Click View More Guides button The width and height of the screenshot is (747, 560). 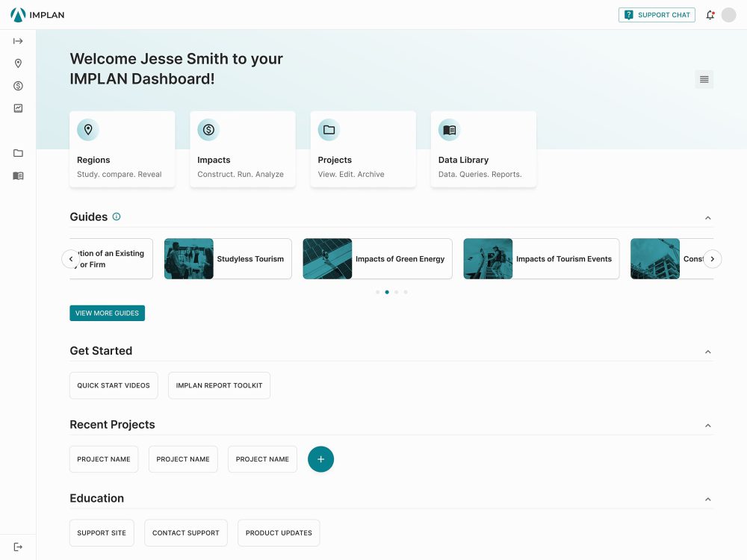pyautogui.click(x=107, y=313)
